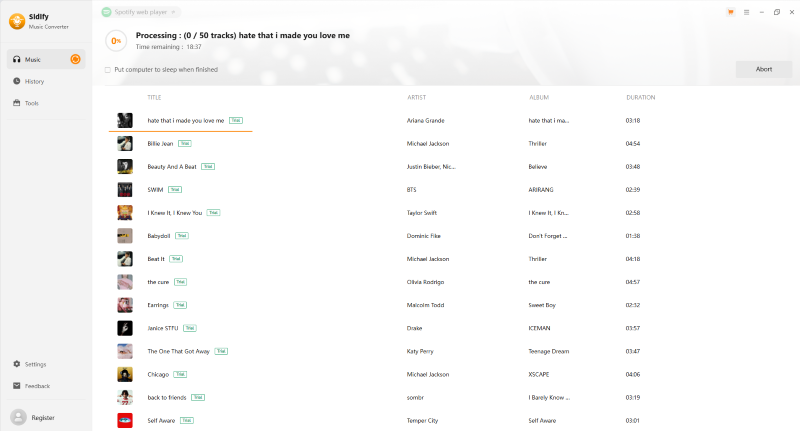Select the track title Janice STFU
The image size is (800, 431).
[163, 328]
